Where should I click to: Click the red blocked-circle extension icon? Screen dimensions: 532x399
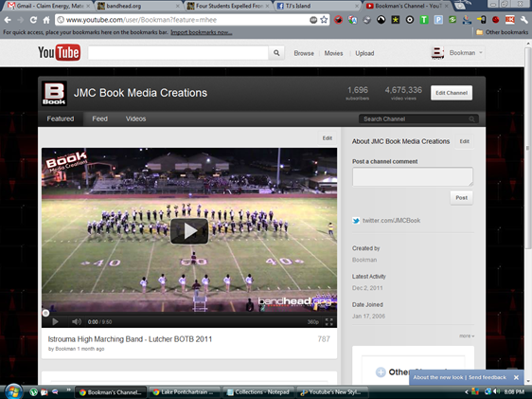click(x=338, y=20)
